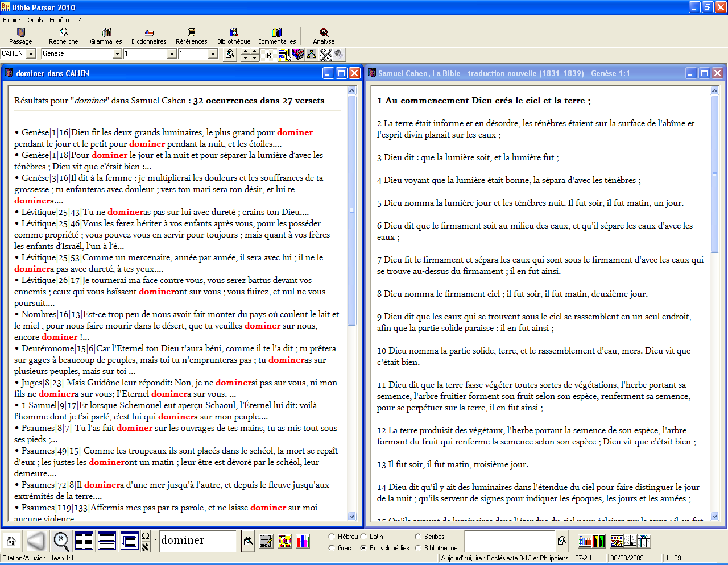
Task: Open the Recherche search tool
Action: (x=64, y=36)
